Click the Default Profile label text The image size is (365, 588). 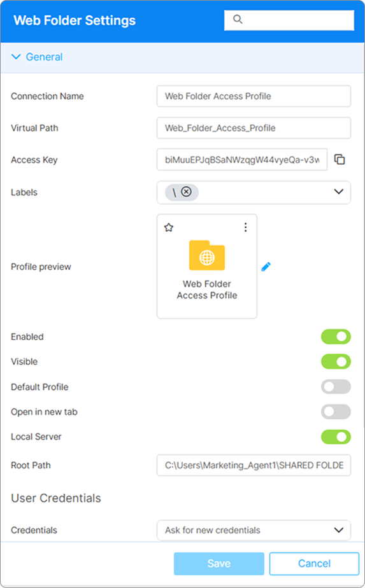coord(39,387)
